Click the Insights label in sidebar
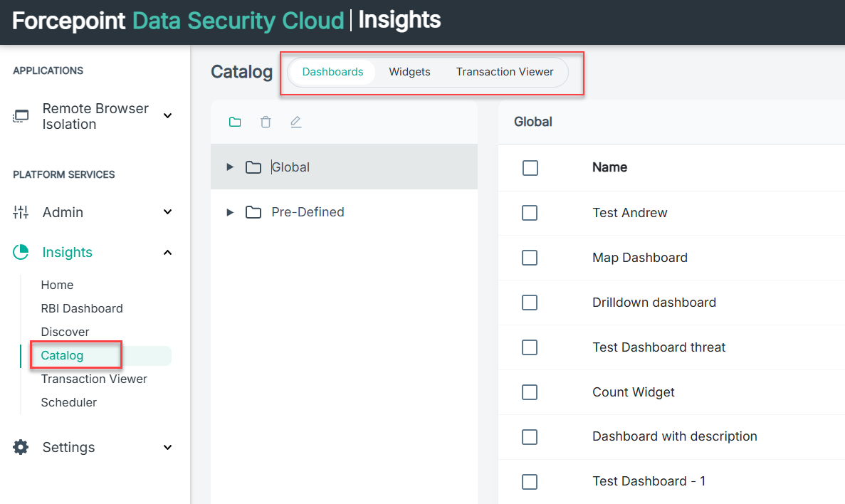 (x=68, y=252)
